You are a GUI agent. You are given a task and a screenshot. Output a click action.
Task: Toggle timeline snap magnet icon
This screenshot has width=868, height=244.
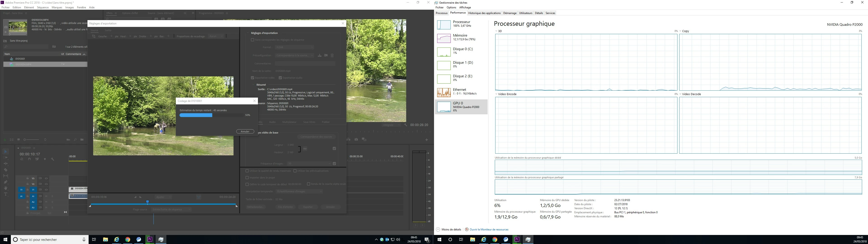click(x=29, y=159)
